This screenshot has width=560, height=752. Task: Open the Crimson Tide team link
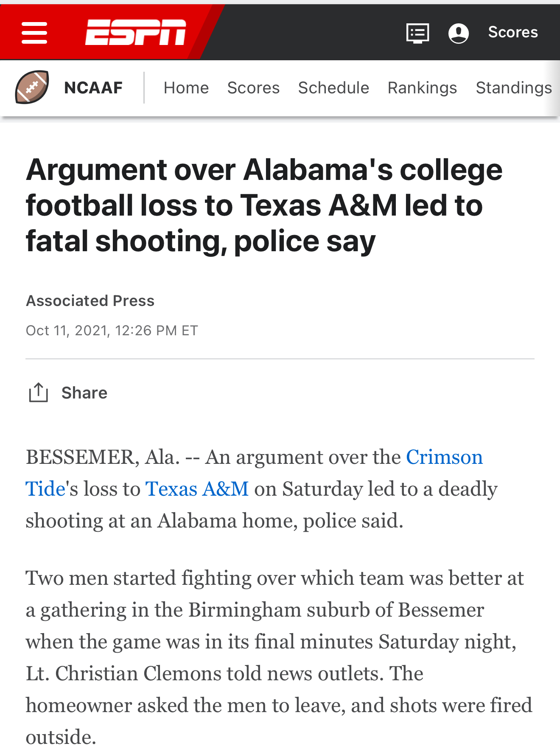click(444, 457)
